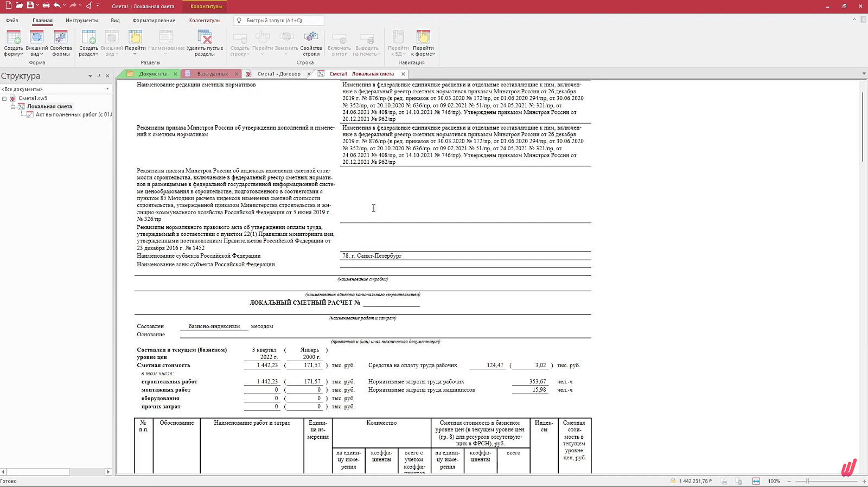Select Смета1.sw5 in the structure tree
The image size is (868, 487).
click(33, 98)
